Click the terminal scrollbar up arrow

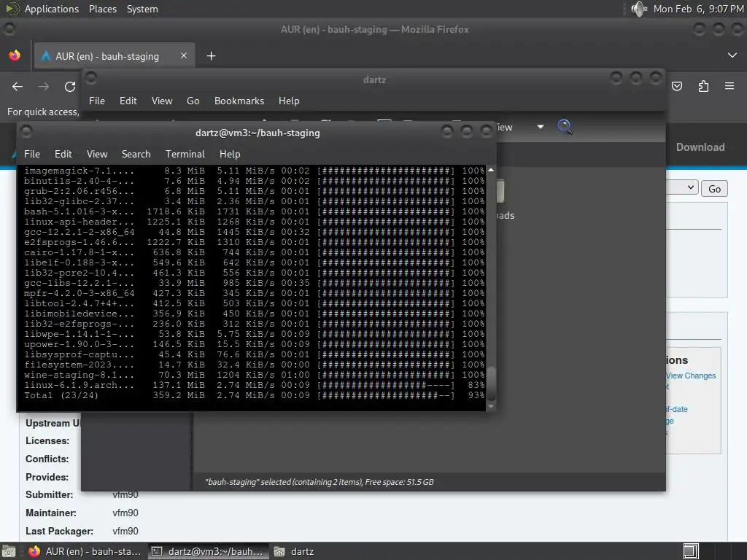coord(491,170)
